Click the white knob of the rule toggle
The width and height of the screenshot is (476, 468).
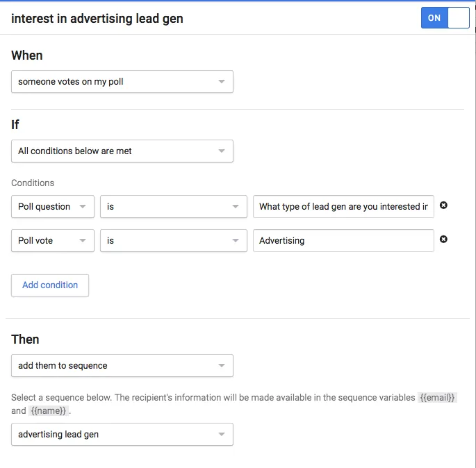pos(459,18)
